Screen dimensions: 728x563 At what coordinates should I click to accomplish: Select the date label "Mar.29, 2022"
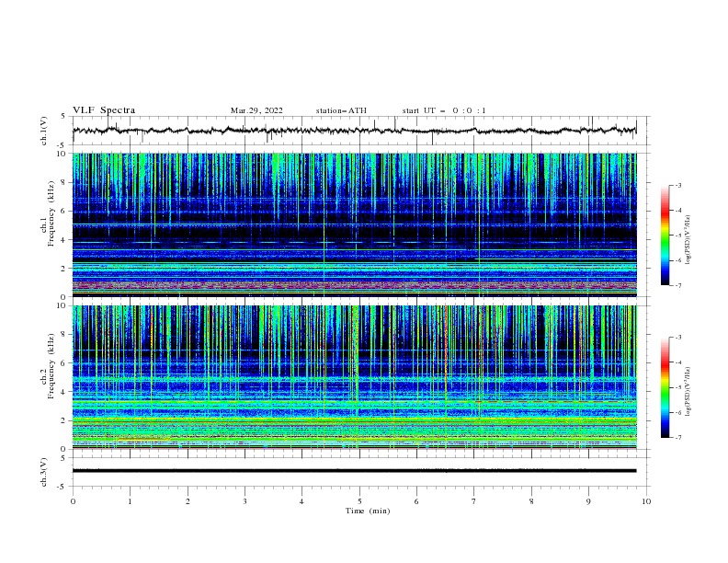[256, 110]
